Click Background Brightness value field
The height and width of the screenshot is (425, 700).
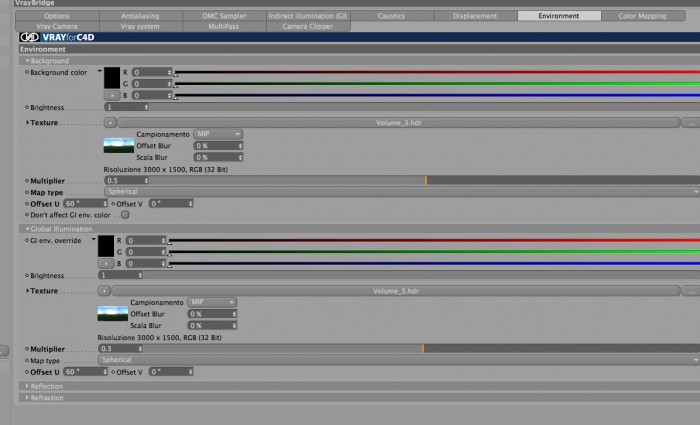126,107
